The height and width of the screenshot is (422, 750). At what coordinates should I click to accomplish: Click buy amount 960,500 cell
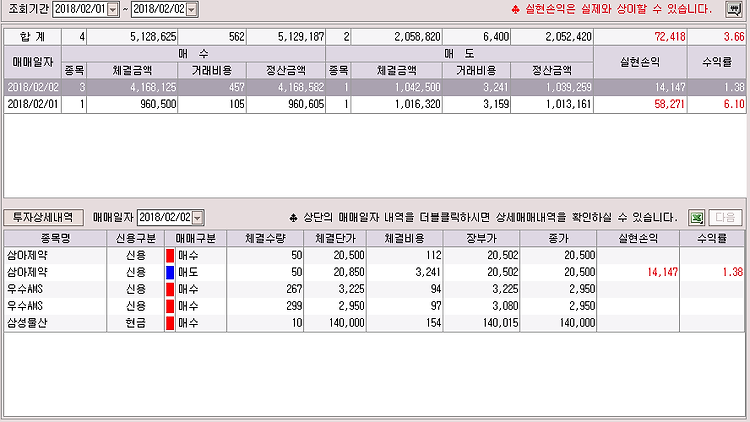(132, 104)
